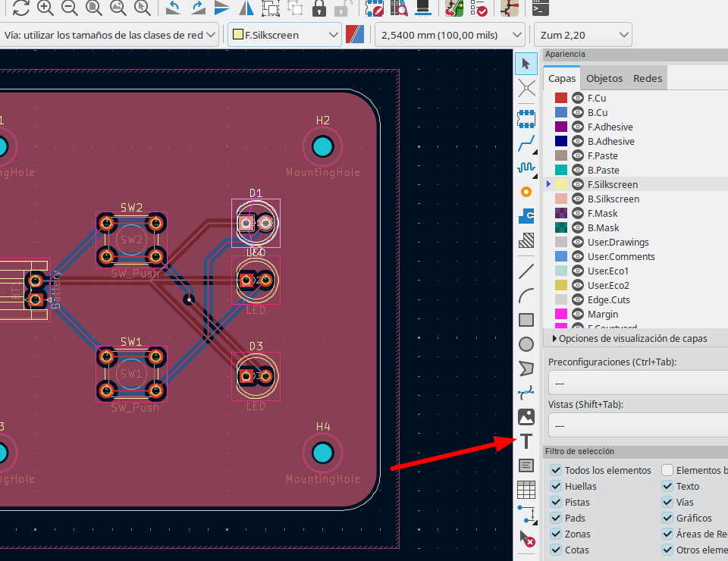Pick the Draw Rectangle tool
728x561 pixels.
[x=526, y=320]
